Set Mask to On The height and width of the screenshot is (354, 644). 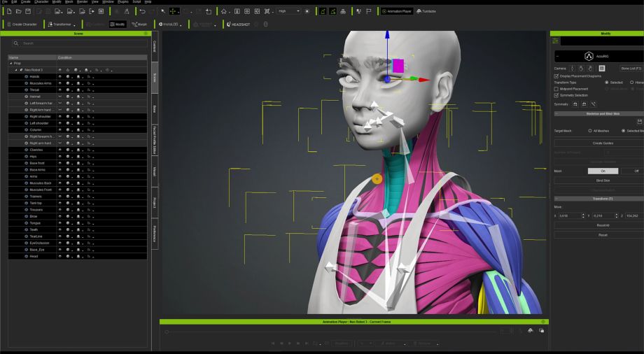603,171
